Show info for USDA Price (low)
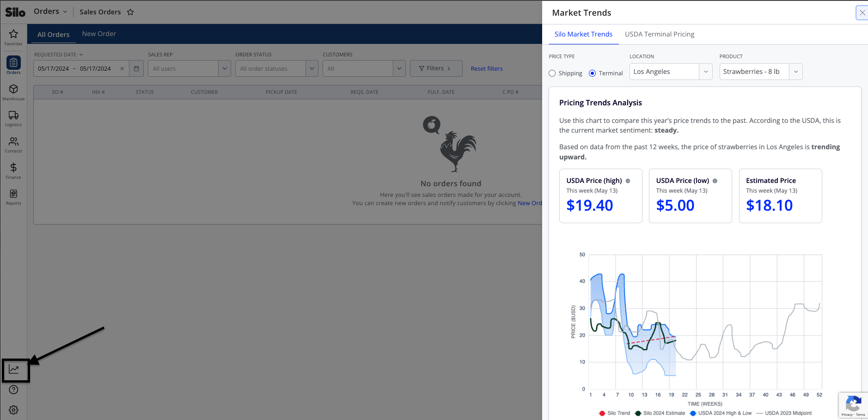This screenshot has width=868, height=420. (x=715, y=181)
